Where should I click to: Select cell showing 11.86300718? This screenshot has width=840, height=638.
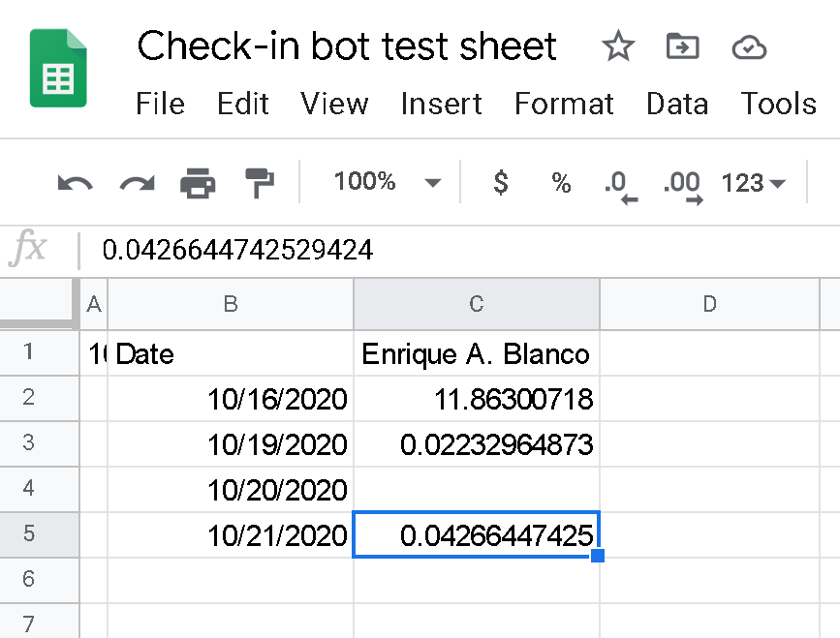point(477,399)
